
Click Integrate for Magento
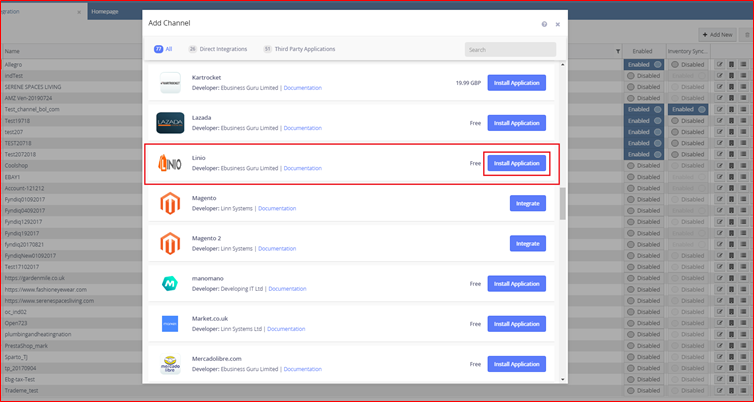pyautogui.click(x=528, y=203)
